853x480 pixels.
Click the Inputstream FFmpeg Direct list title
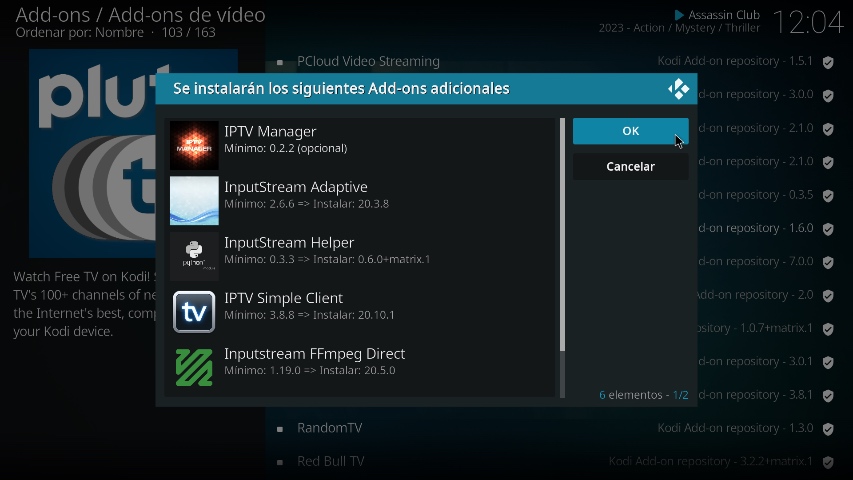coord(314,354)
